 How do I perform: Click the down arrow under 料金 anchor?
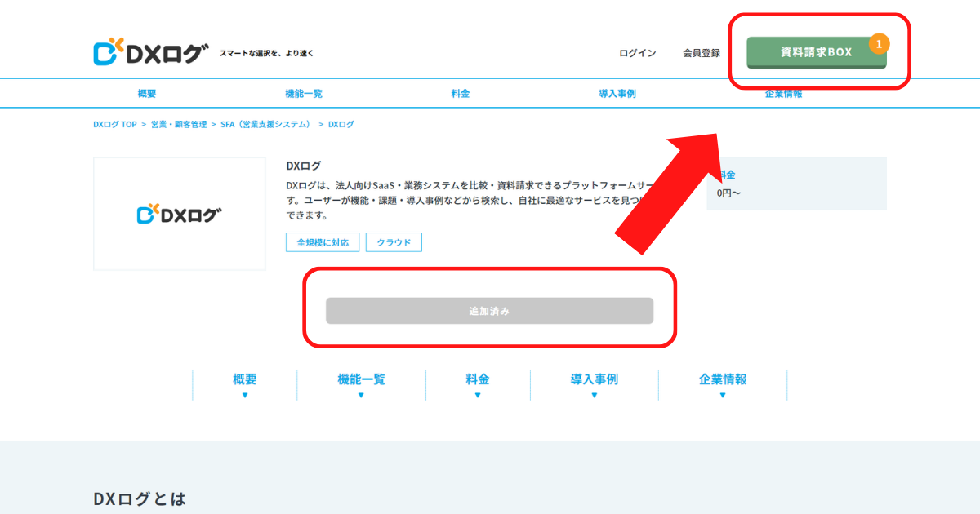coord(478,396)
